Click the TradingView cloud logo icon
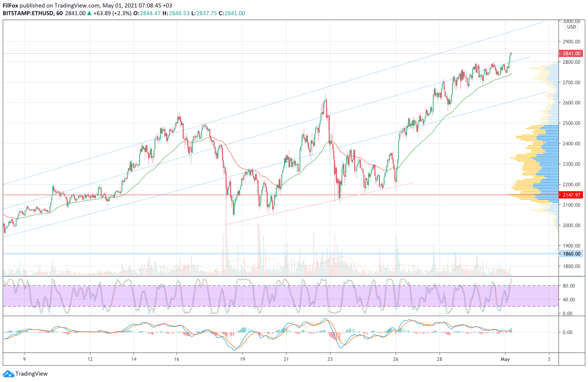The image size is (588, 382). tap(8, 374)
